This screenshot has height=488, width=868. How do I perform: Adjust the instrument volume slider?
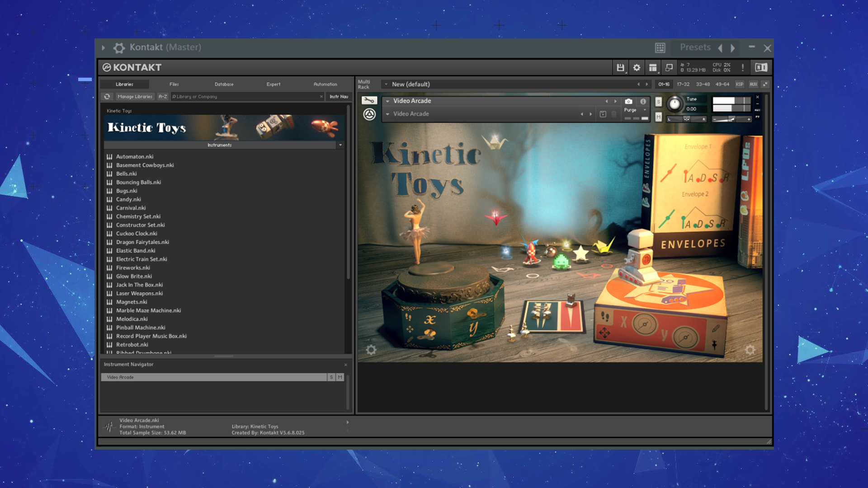tap(731, 119)
